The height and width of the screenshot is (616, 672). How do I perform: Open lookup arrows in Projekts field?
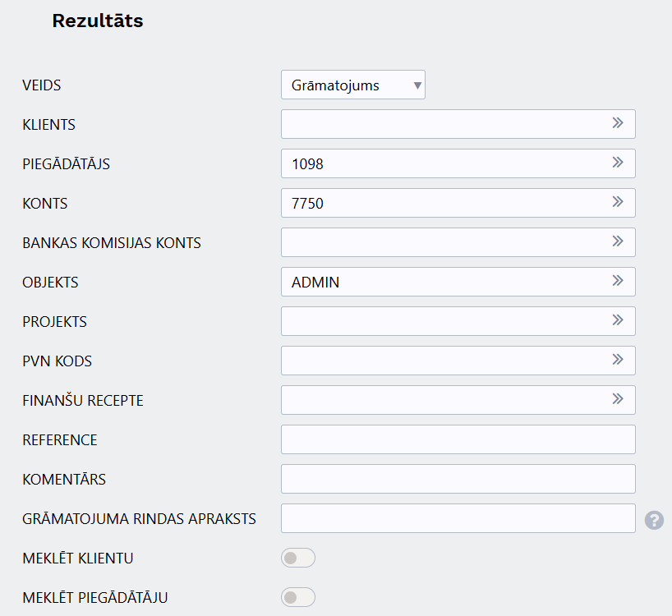tap(617, 320)
